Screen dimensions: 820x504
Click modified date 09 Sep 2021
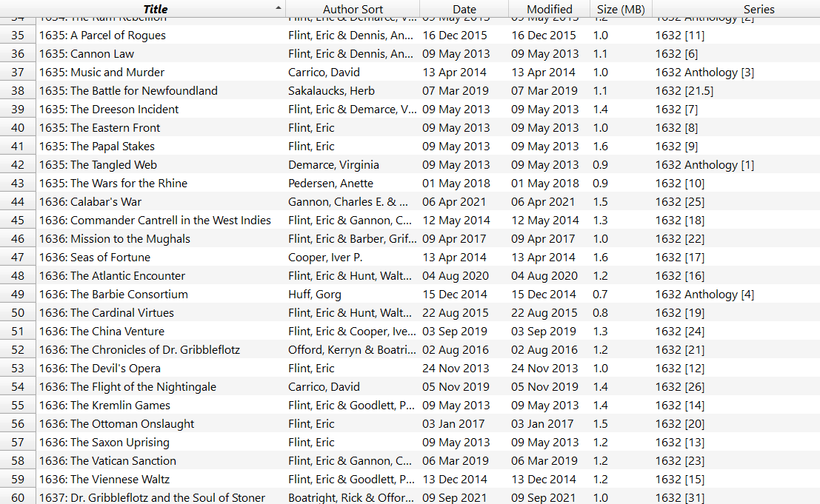[544, 498]
